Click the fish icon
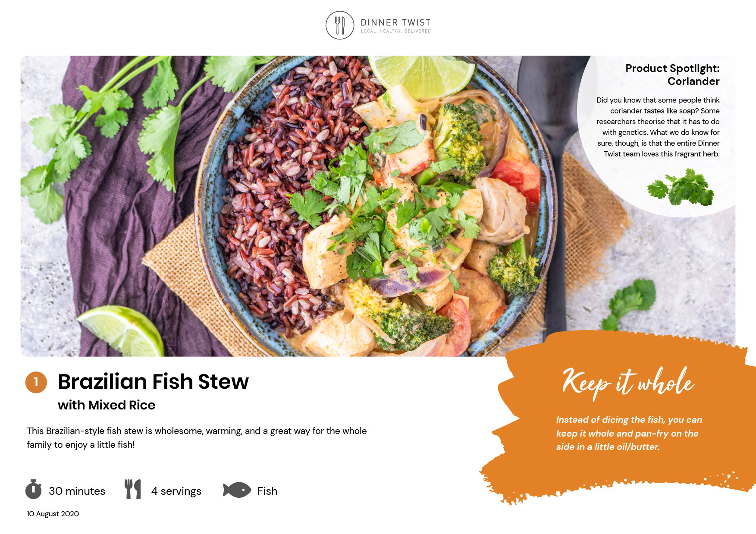The image size is (756, 534). coord(237,490)
